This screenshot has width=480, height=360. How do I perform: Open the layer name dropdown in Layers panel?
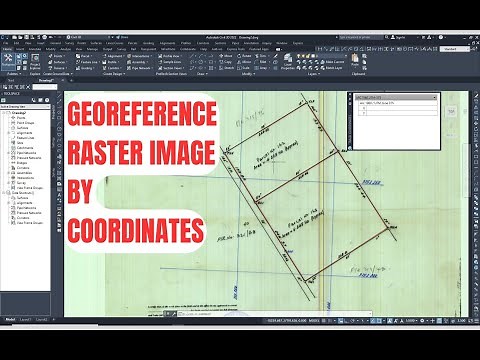[x=322, y=56]
